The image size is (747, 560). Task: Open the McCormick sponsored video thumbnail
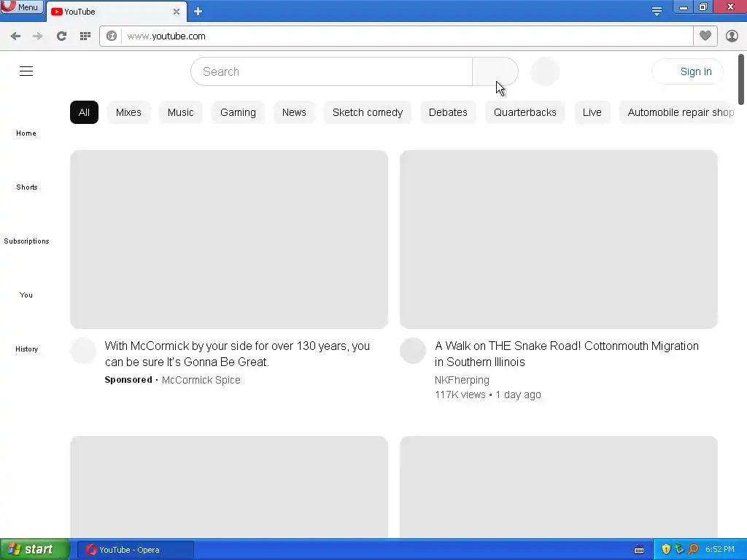229,239
